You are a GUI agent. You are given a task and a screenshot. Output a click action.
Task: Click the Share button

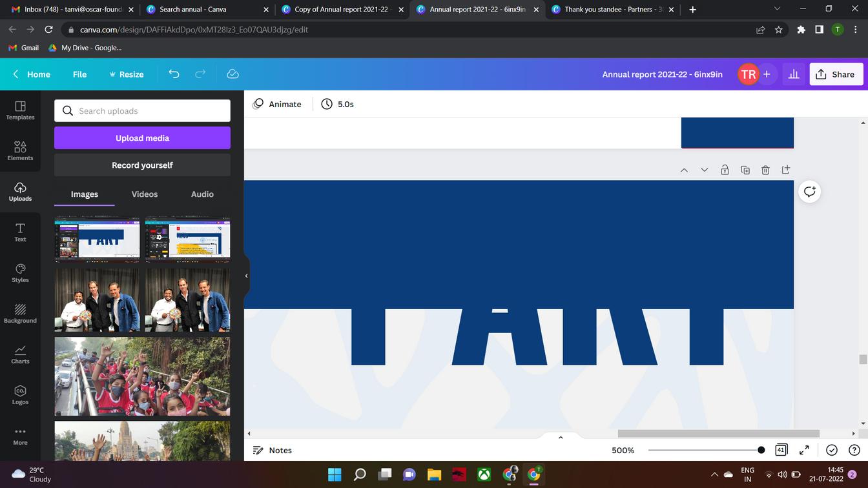click(x=836, y=74)
